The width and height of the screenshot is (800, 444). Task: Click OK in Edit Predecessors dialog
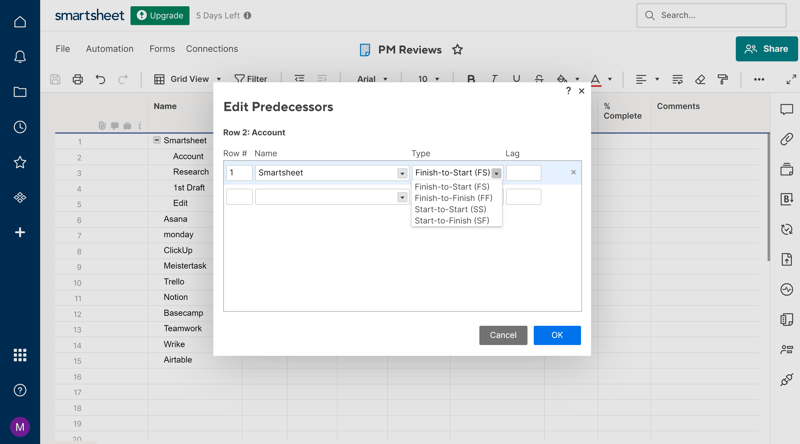tap(557, 335)
